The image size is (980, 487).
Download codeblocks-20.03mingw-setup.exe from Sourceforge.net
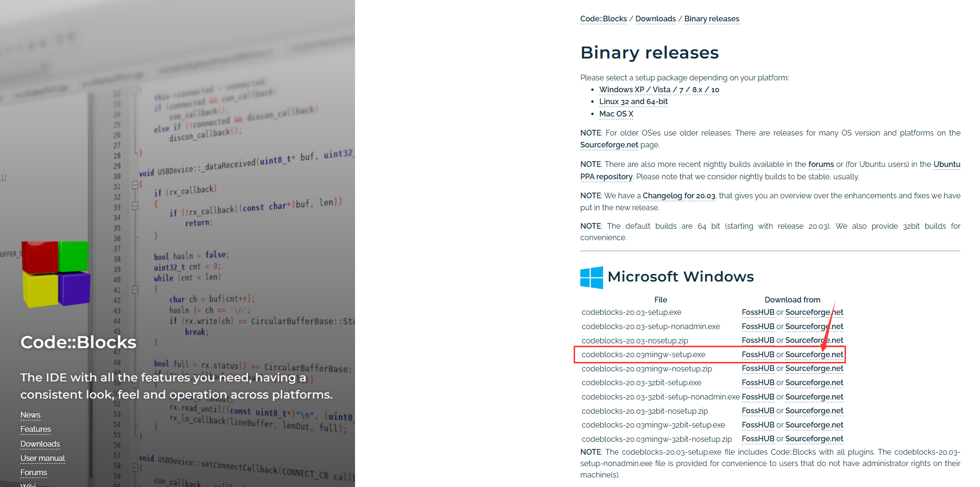click(x=814, y=354)
